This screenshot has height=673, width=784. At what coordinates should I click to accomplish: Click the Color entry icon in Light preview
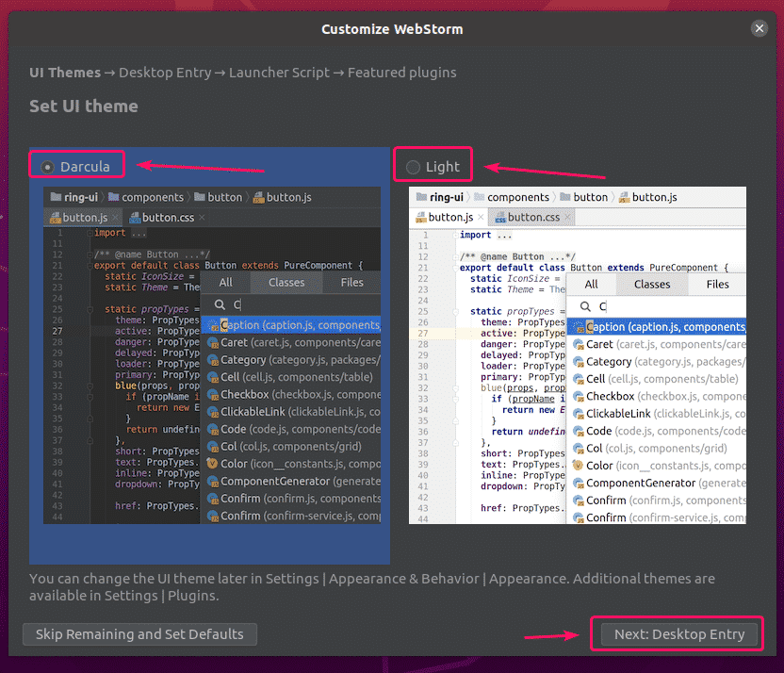578,466
